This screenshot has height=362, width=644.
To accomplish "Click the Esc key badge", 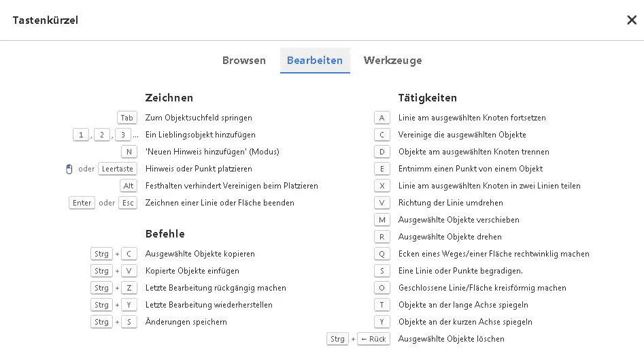I will point(127,203).
